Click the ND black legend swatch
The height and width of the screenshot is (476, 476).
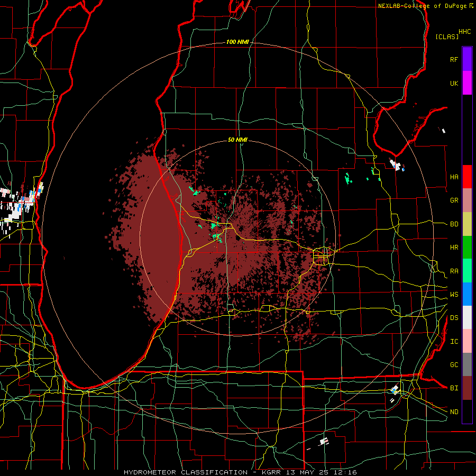click(x=467, y=411)
